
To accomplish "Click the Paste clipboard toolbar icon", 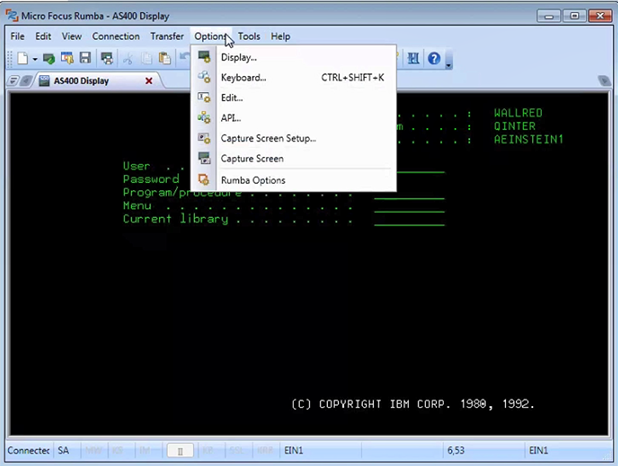I will tap(164, 58).
